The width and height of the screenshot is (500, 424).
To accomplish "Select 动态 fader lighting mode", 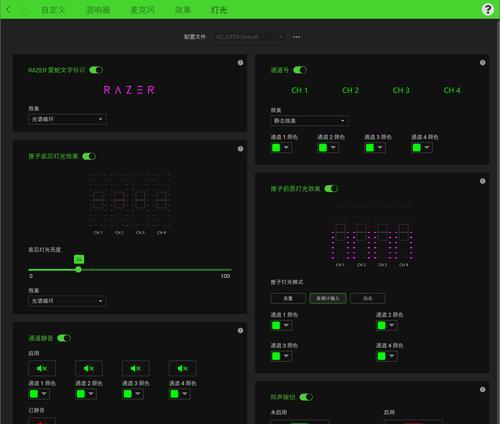I will tap(368, 298).
